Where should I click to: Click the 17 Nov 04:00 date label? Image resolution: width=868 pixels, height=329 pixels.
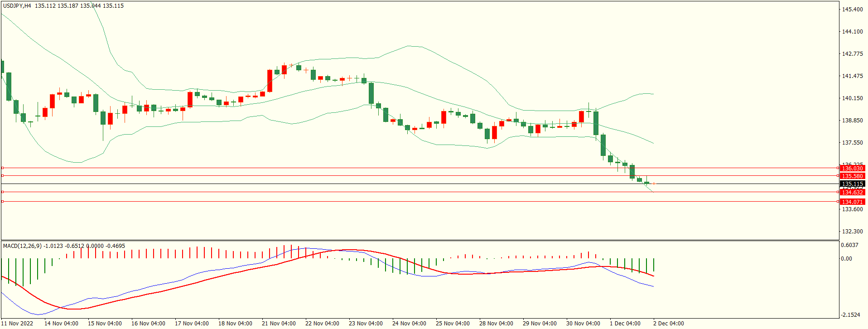tap(192, 324)
